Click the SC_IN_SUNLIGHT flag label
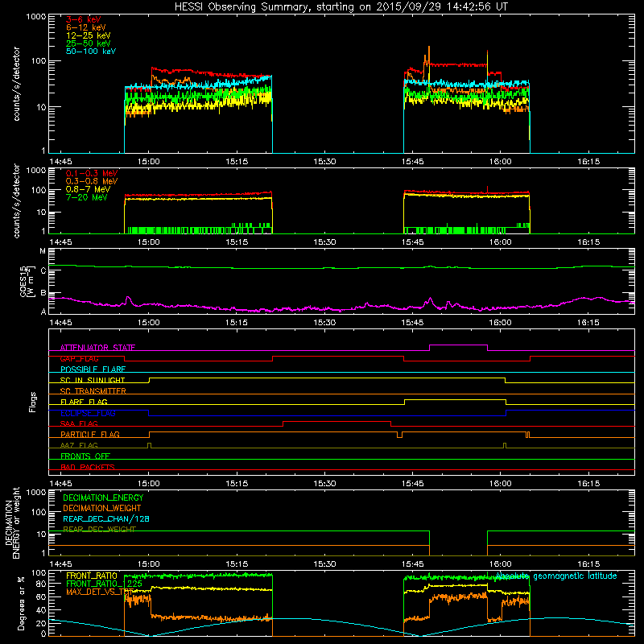This screenshot has height=644, width=644. tap(93, 380)
